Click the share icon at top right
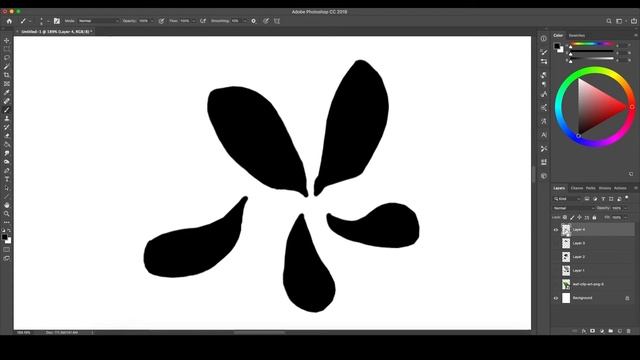 point(634,21)
